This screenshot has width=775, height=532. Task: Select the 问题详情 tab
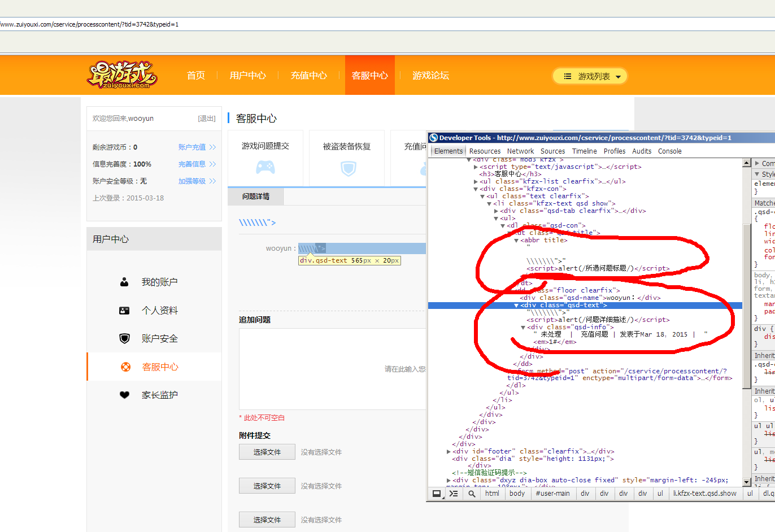coord(256,197)
